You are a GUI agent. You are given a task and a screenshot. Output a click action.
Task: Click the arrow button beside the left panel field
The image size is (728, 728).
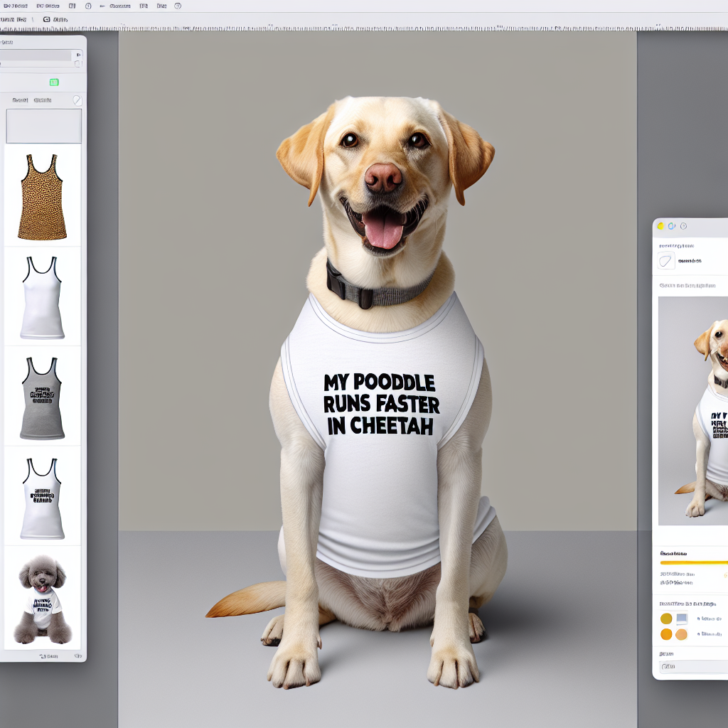78,55
